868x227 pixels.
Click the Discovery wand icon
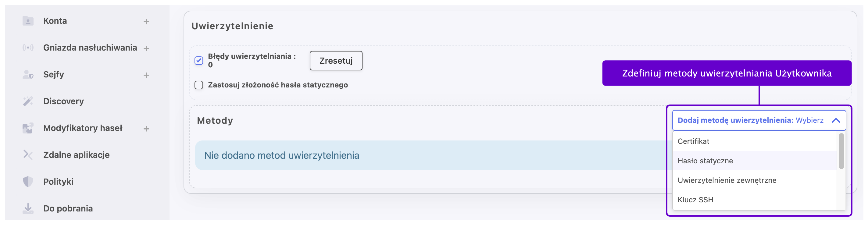[28, 101]
